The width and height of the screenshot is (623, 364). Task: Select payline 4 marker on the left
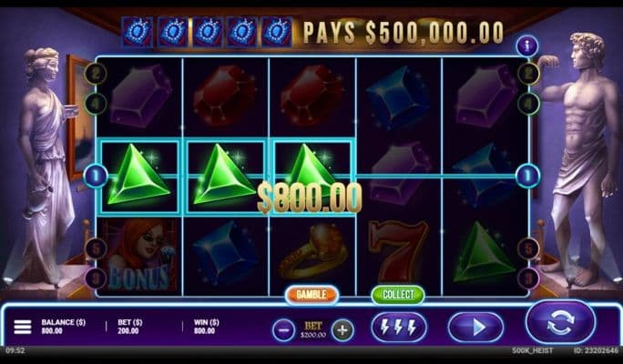point(97,104)
